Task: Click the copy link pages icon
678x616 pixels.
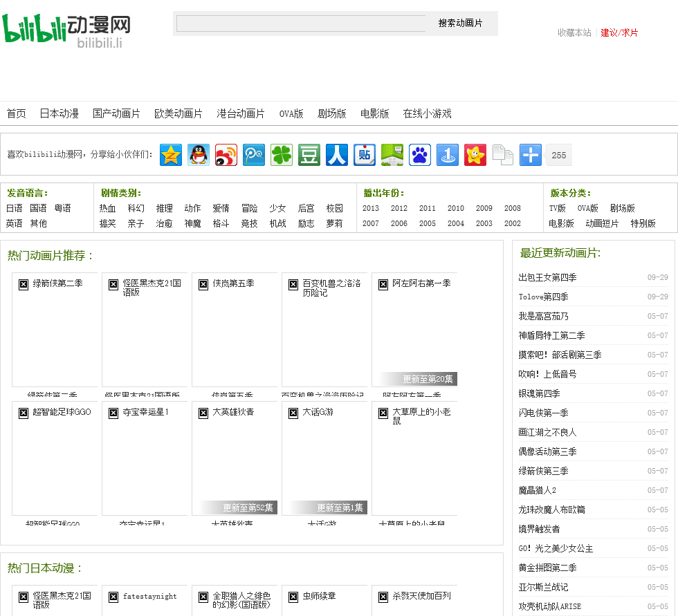Action: point(503,155)
